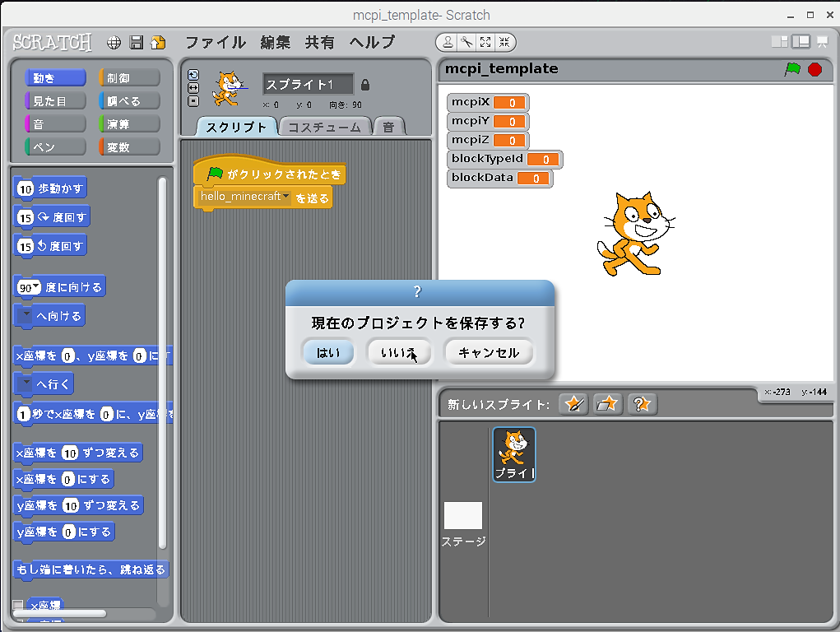Open the 編集 menu

276,42
